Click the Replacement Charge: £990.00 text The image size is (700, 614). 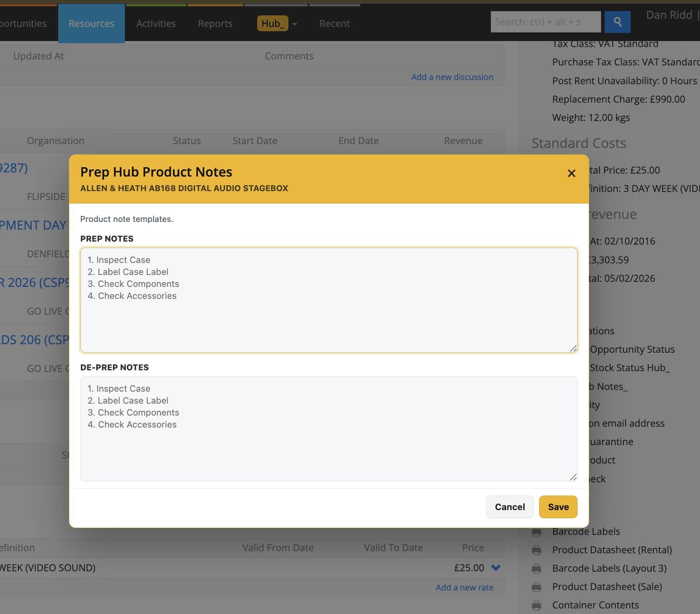click(x=619, y=99)
